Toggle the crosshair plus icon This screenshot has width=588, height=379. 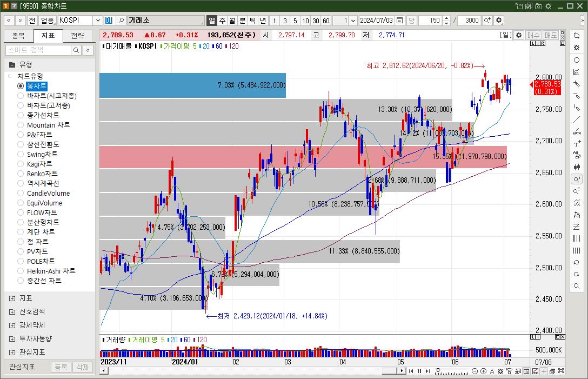click(x=544, y=371)
